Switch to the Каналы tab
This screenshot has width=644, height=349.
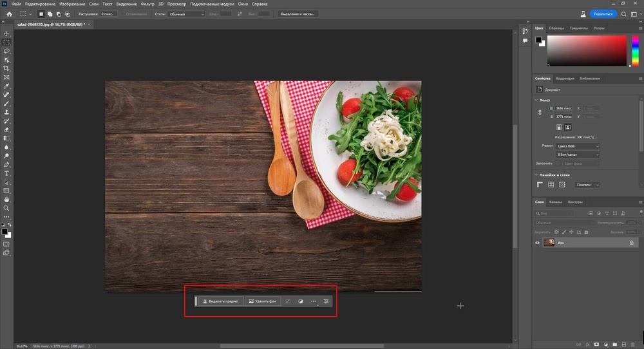[555, 202]
